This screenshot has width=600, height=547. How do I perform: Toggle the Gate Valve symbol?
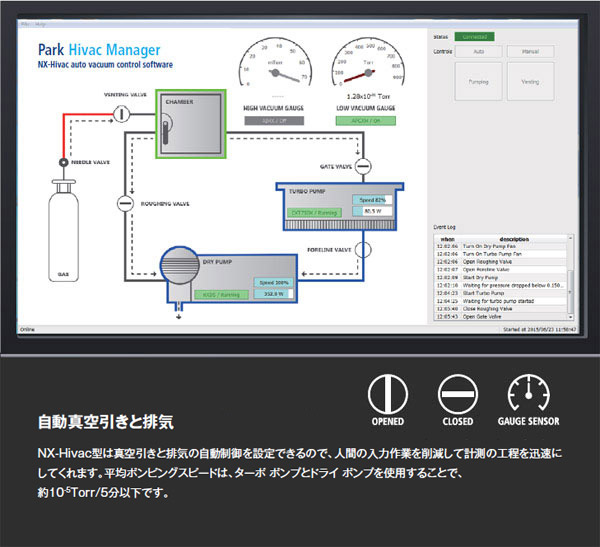coord(363,166)
